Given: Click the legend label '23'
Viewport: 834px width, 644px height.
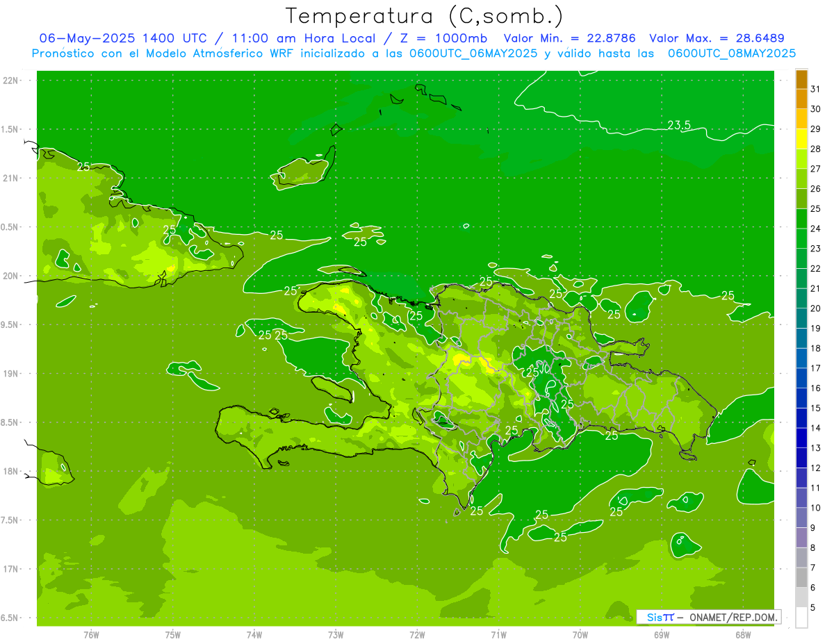Looking at the screenshot, I should pos(815,249).
